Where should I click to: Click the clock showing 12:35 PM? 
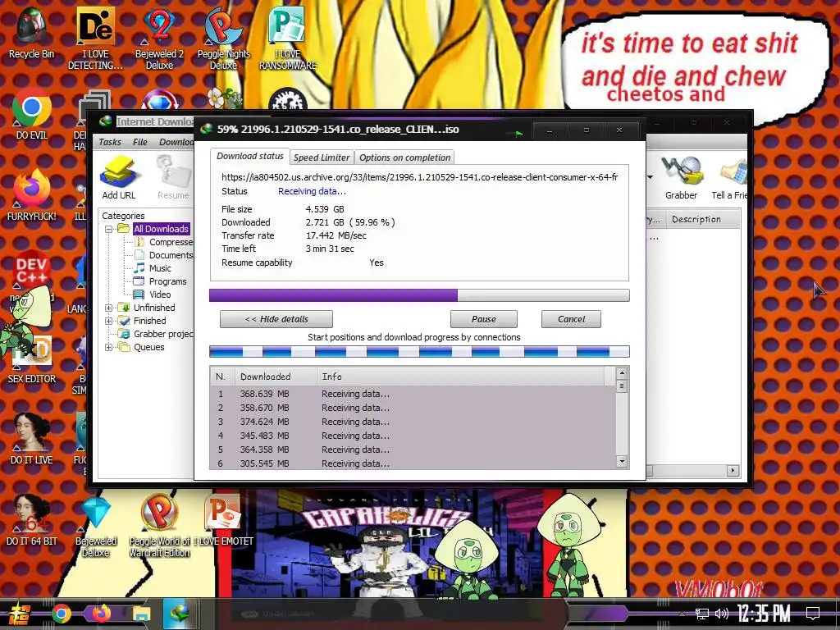[764, 614]
